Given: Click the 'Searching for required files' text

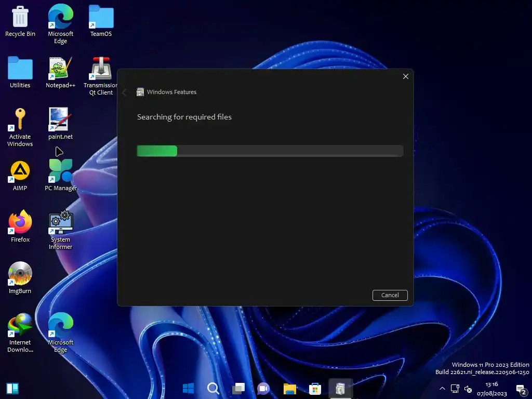Looking at the screenshot, I should [x=184, y=117].
